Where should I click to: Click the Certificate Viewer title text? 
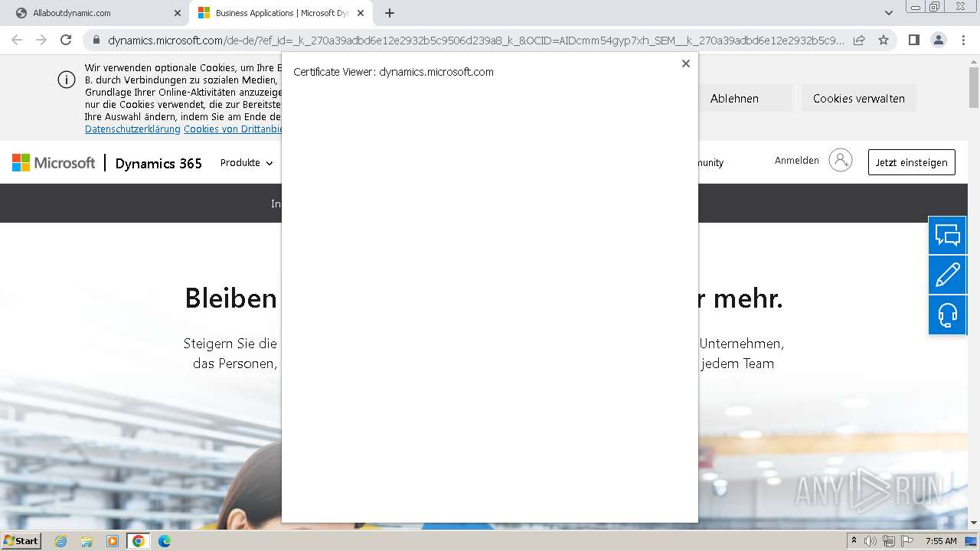click(394, 72)
